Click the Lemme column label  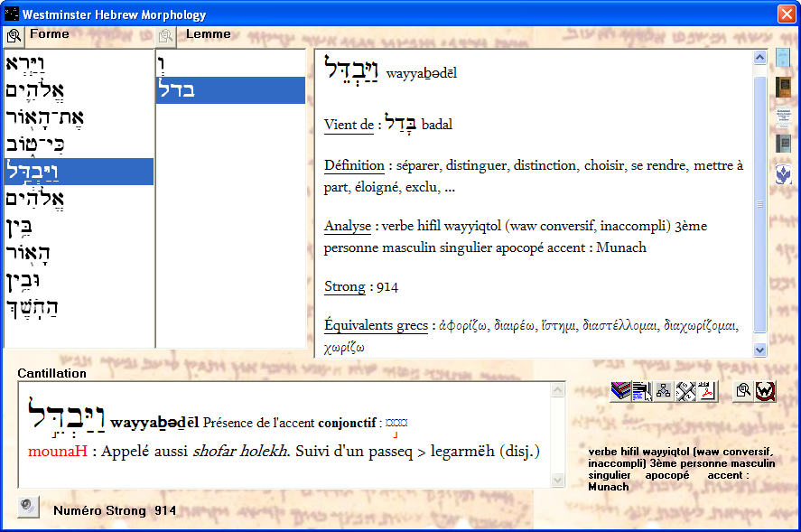[x=209, y=34]
